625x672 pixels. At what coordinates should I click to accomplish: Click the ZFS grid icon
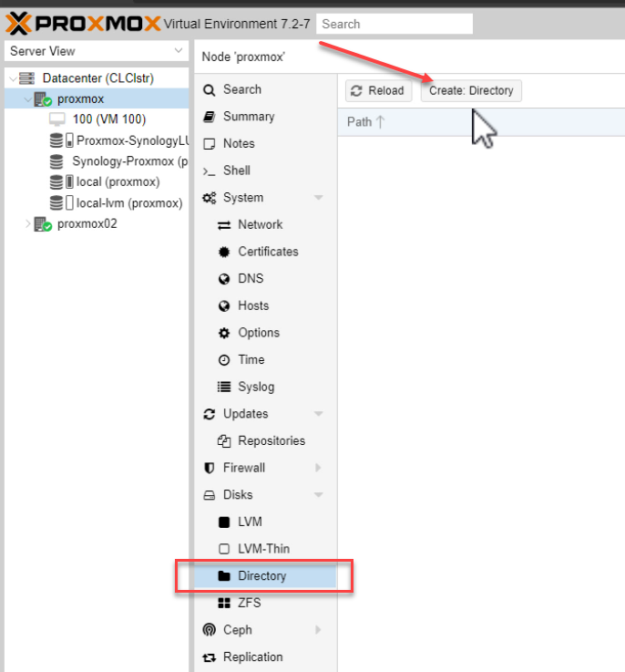(x=224, y=603)
